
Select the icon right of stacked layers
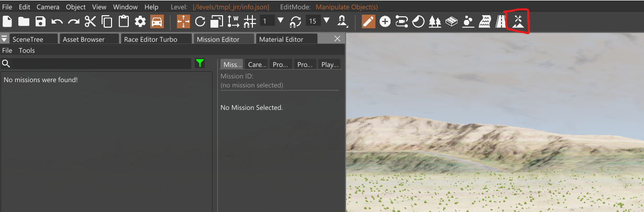(468, 21)
